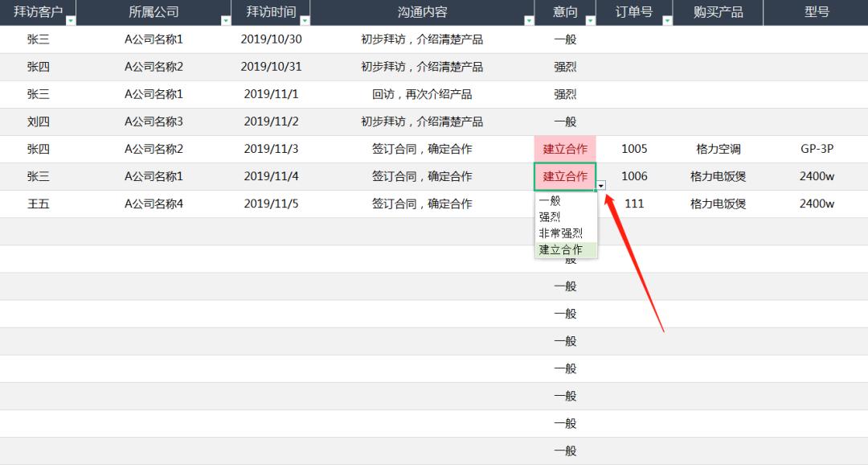Select the 2400w cell in 王五's row

(x=816, y=204)
